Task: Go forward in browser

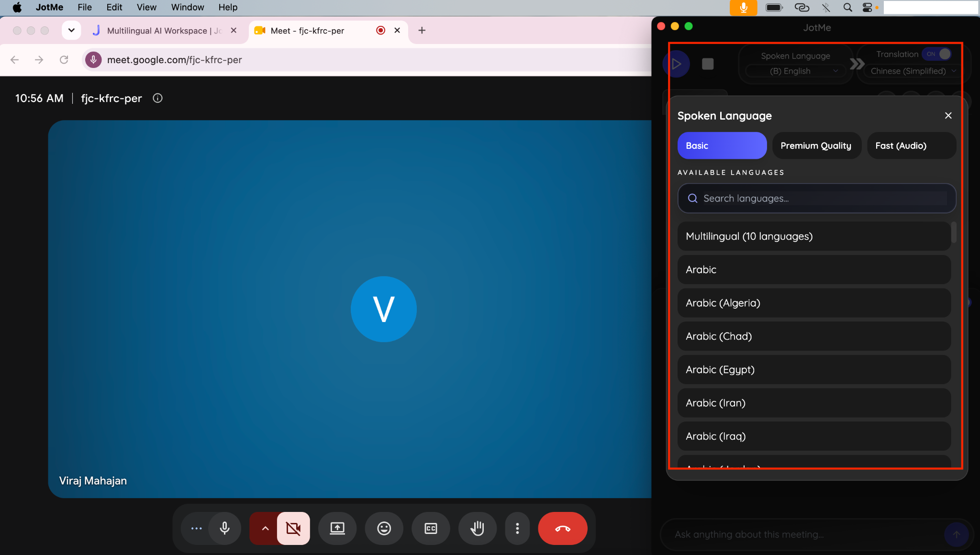Action: pos(39,60)
